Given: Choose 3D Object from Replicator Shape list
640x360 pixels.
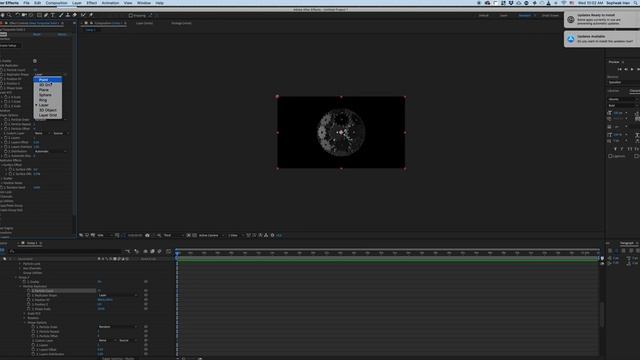Looking at the screenshot, I should pos(48,110).
